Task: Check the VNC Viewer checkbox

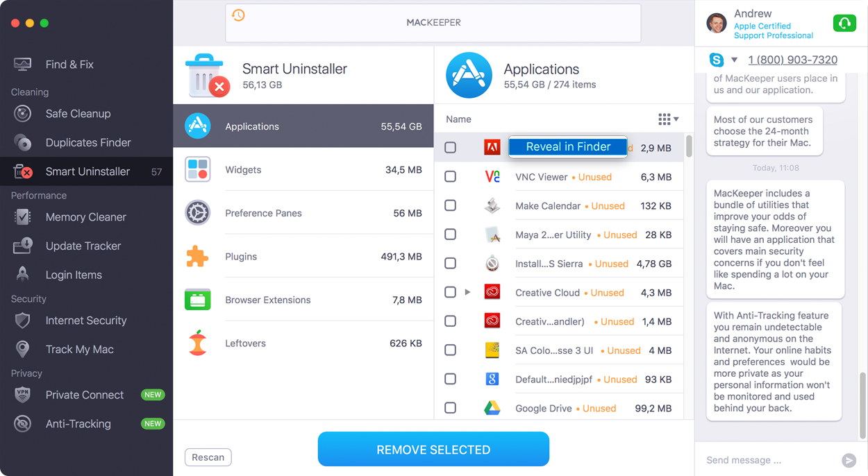Action: coord(450,177)
